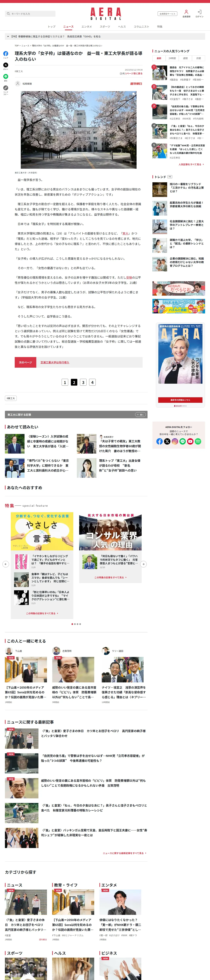
Task: Open the 会員登録 member registration icon
Action: tap(186, 14)
